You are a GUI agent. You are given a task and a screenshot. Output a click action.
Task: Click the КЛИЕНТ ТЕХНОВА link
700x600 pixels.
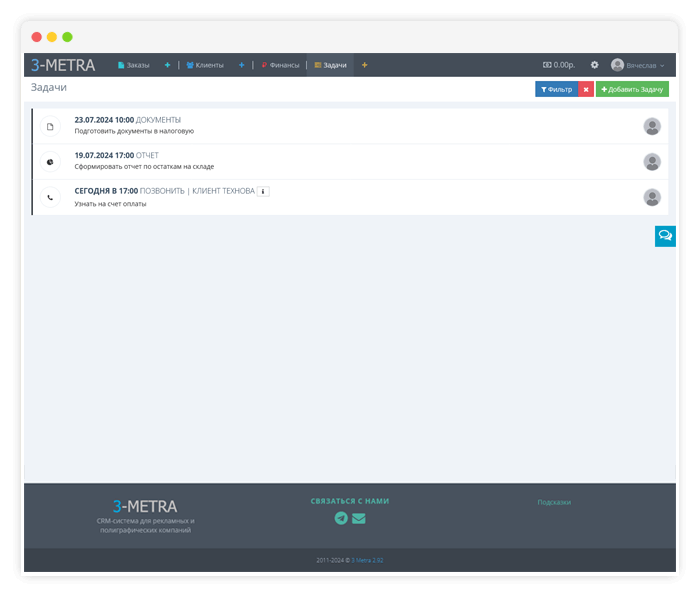[223, 191]
